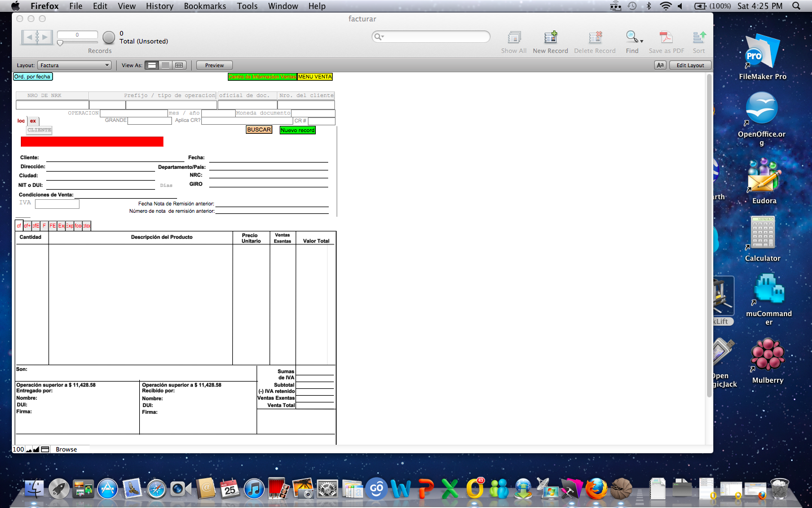Select the 'ex' tab
The image size is (812, 508).
[x=33, y=121]
